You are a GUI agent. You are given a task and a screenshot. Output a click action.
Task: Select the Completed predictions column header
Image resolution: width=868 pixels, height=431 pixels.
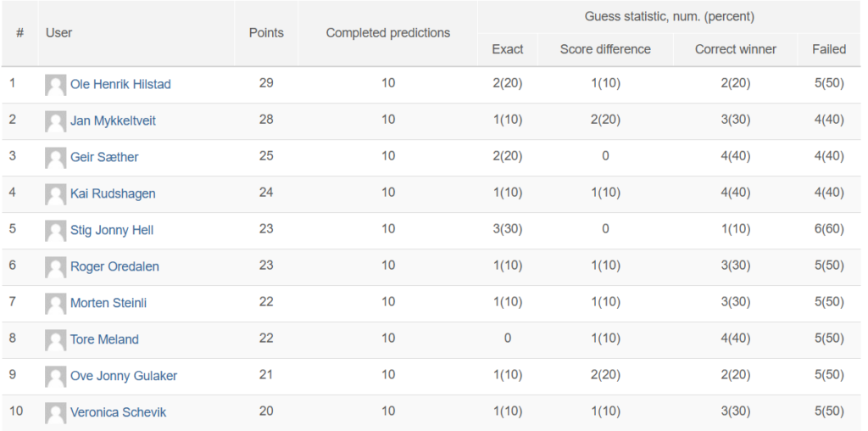point(388,33)
